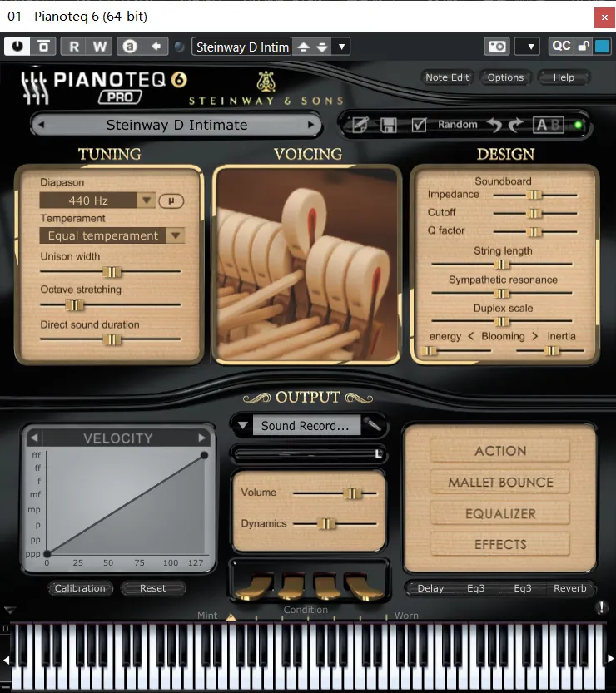Click the camera snapshot icon

(x=497, y=47)
